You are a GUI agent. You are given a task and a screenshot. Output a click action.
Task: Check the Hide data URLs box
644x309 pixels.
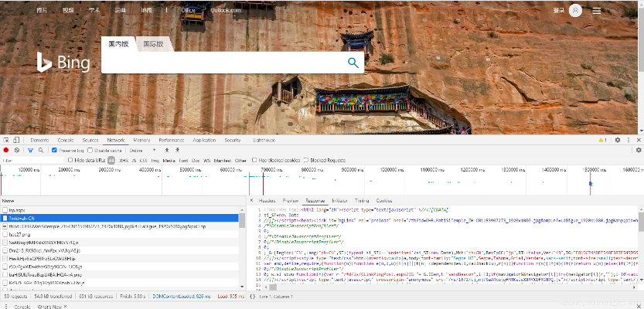tap(71, 160)
